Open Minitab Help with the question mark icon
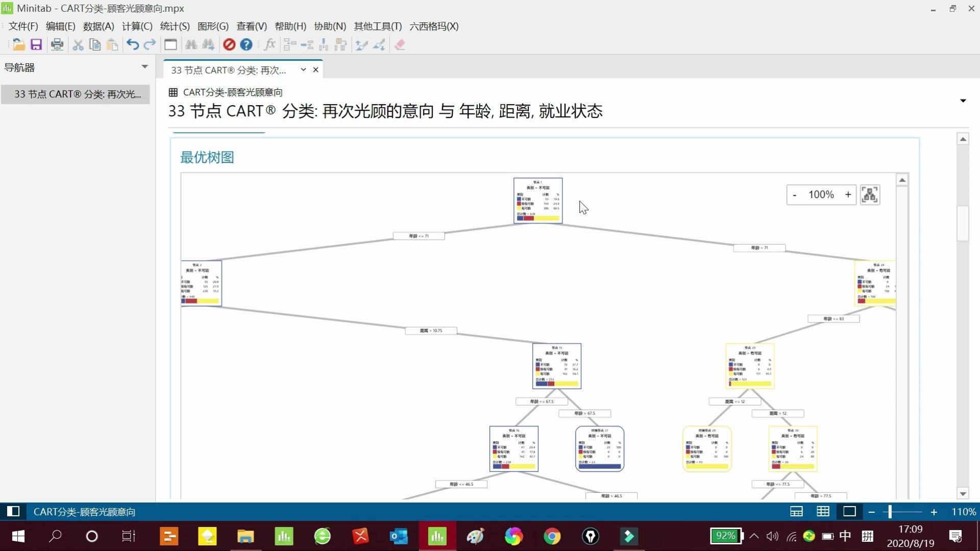This screenshot has width=980, height=551. (x=247, y=44)
